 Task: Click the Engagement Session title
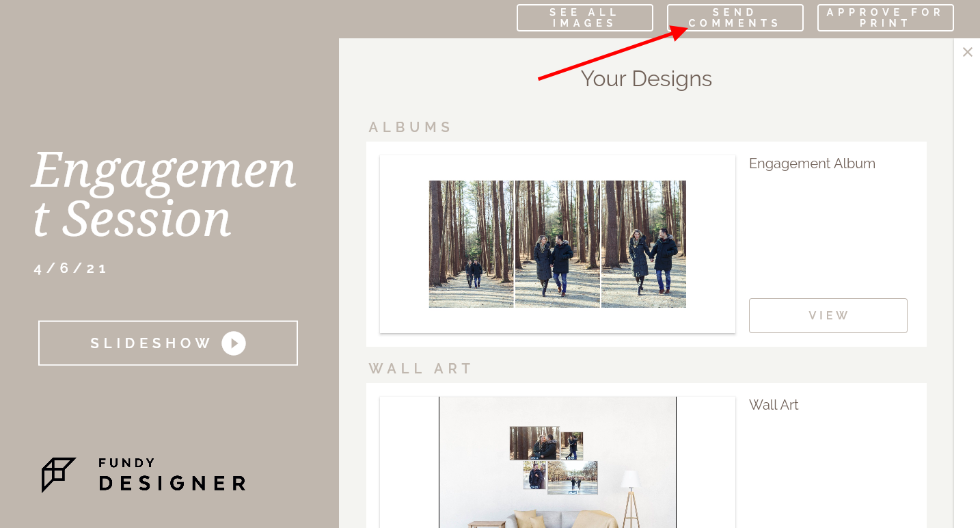164,194
